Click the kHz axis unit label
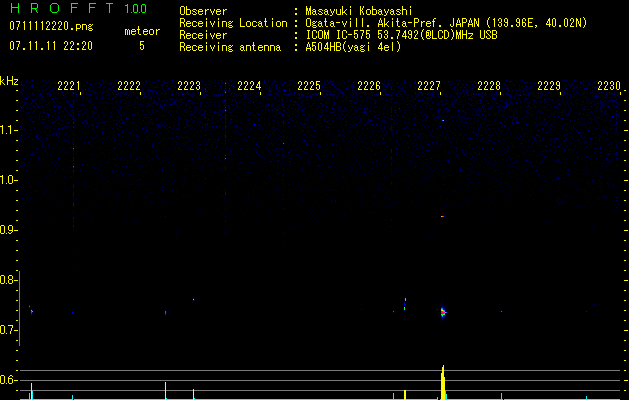This screenshot has width=629, height=400. point(9,81)
